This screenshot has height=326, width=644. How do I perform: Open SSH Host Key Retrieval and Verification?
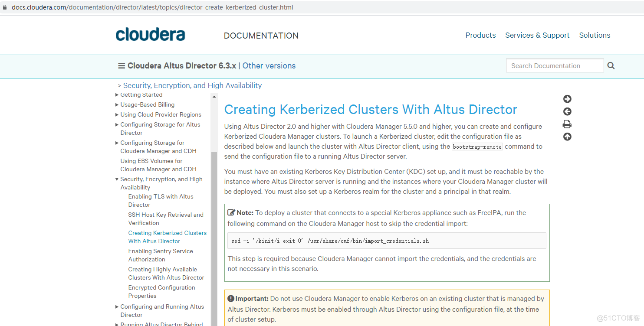166,219
